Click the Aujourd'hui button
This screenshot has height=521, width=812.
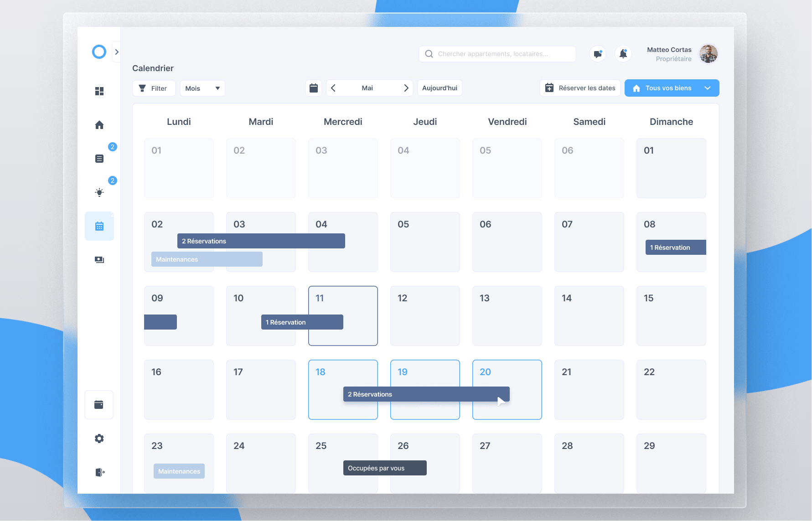click(440, 88)
